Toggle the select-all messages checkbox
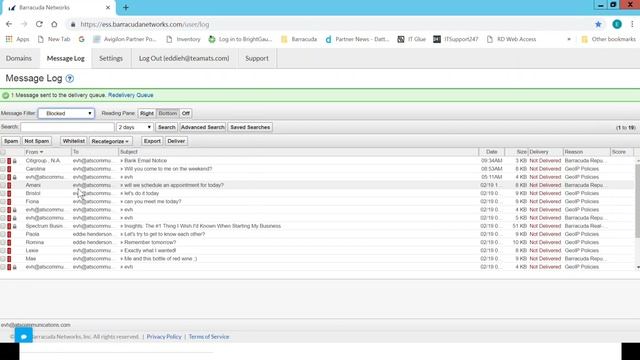The width and height of the screenshot is (640, 360). 3,152
